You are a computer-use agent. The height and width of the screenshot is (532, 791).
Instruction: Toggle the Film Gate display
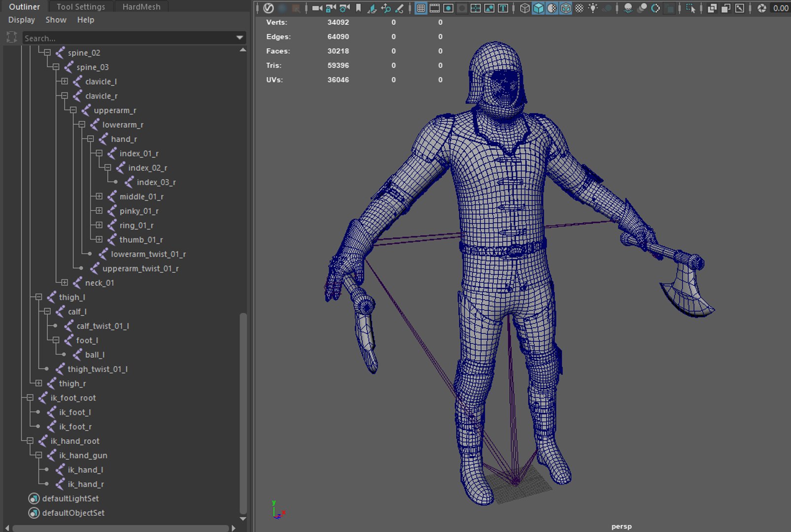pyautogui.click(x=435, y=8)
